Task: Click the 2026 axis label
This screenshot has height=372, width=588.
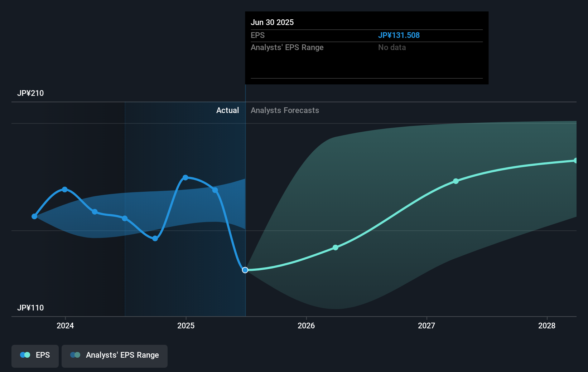Action: (306, 325)
